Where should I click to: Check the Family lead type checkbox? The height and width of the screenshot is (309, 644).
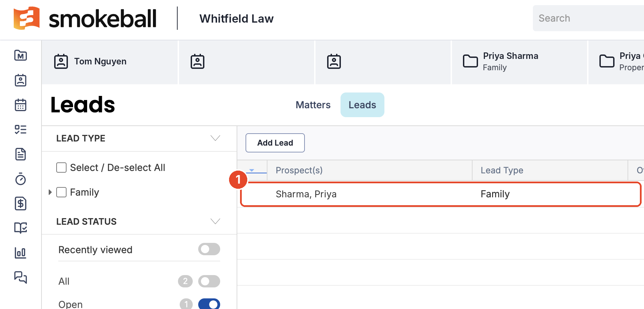61,192
